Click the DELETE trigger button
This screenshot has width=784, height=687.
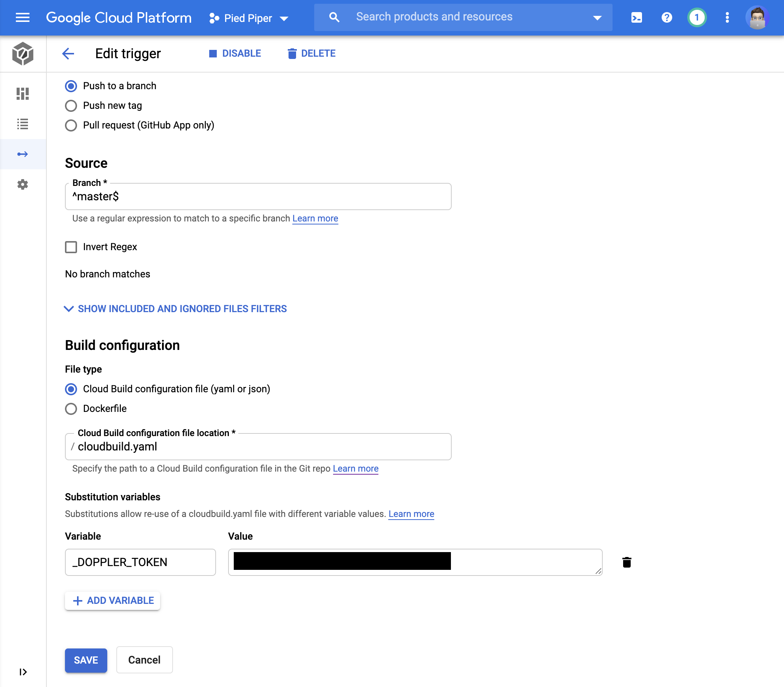coord(312,54)
